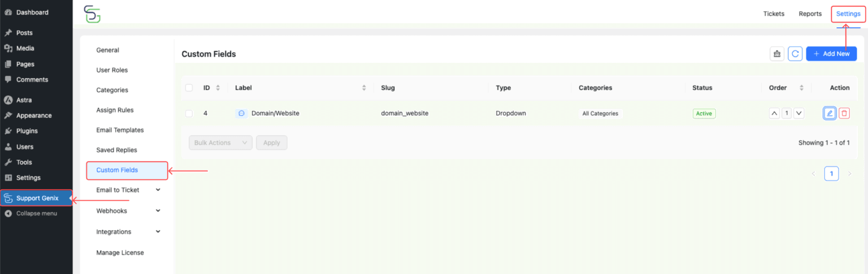Click the Users person icon

pos(8,147)
